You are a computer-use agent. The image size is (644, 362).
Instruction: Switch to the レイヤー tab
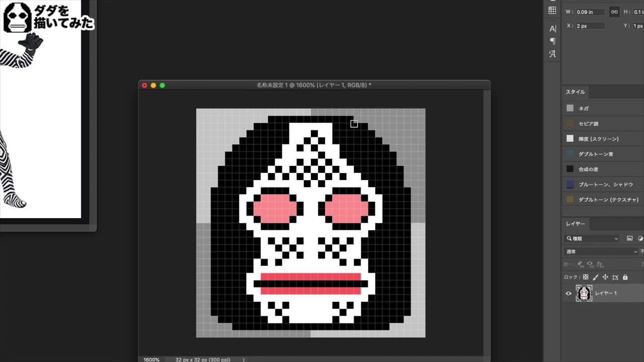click(576, 224)
